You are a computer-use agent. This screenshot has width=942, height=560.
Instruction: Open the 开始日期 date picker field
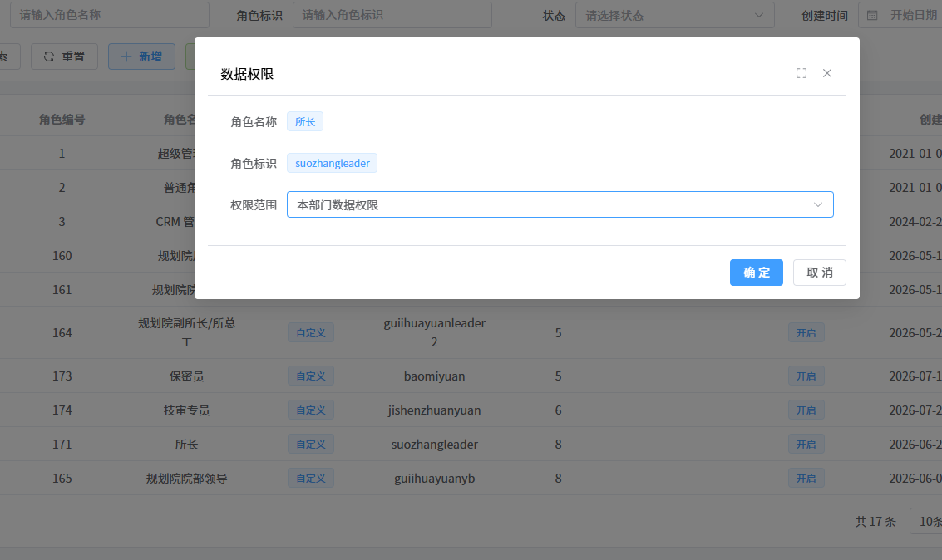913,15
